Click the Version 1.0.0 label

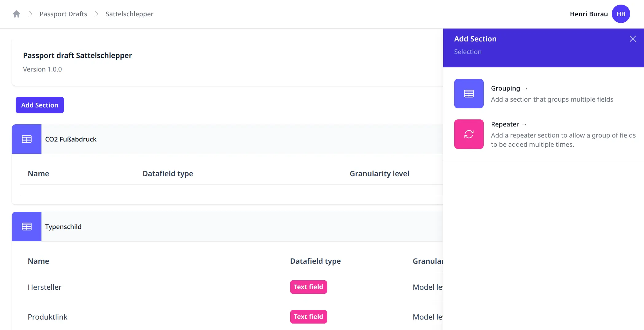tap(42, 69)
